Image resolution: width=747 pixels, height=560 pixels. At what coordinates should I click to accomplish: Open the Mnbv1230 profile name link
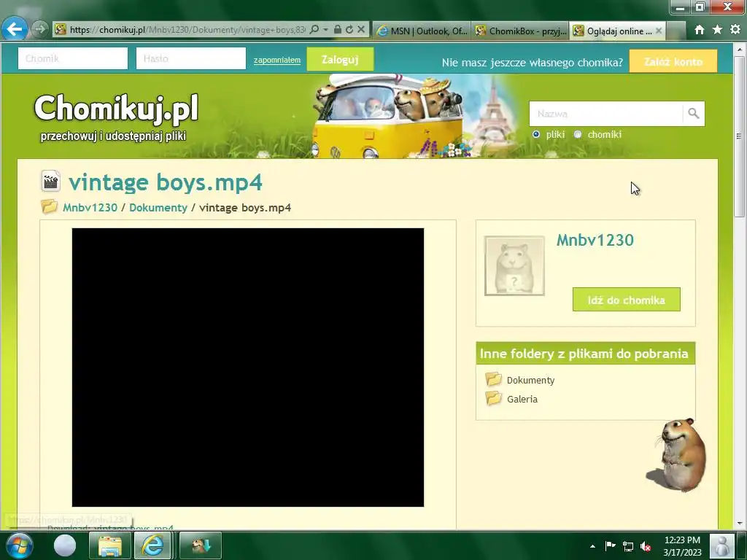pos(595,240)
